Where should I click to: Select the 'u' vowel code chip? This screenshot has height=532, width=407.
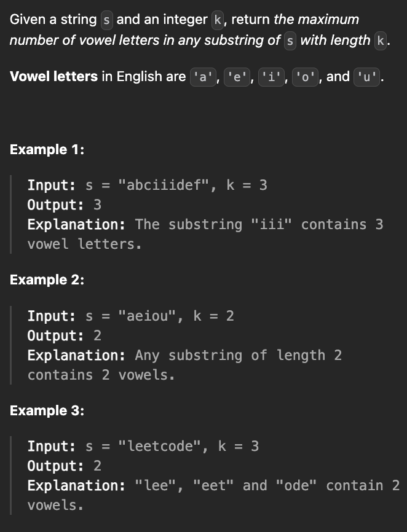pyautogui.click(x=367, y=77)
